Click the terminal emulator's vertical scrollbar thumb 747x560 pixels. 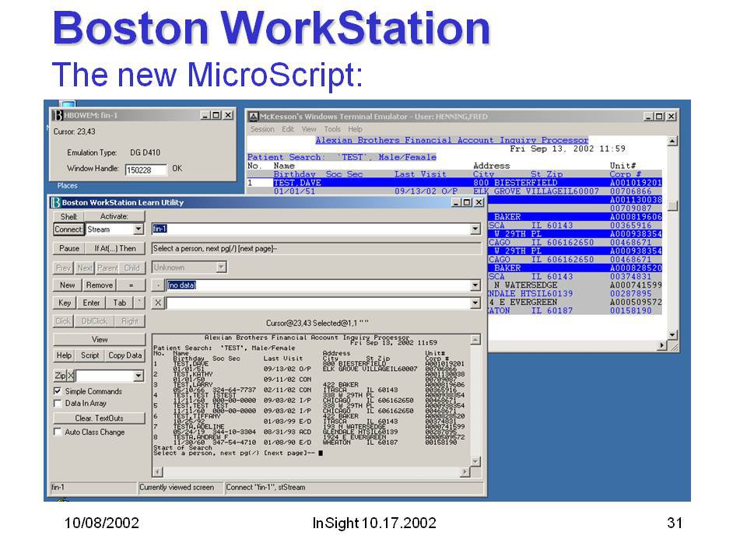click(673, 205)
